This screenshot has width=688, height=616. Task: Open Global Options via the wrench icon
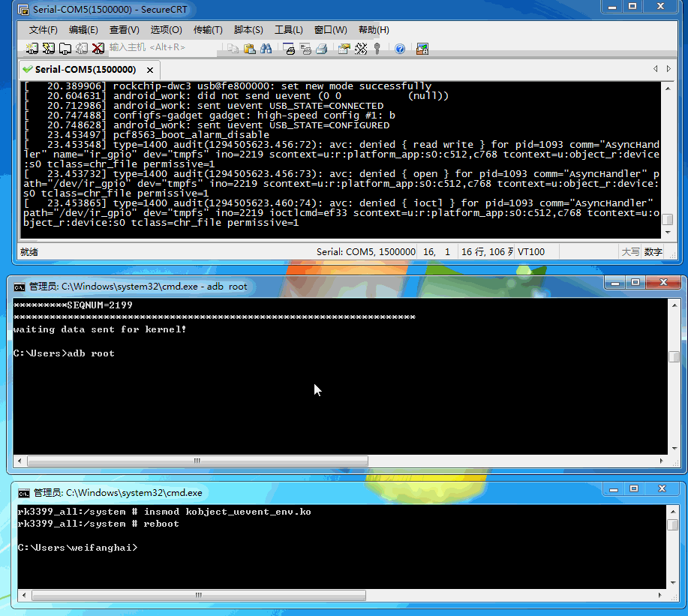tap(362, 48)
